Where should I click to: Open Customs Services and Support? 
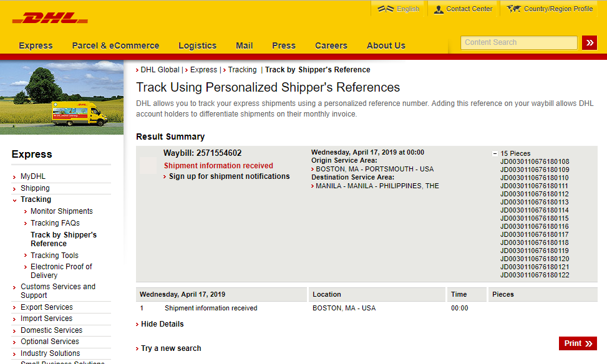pos(57,291)
